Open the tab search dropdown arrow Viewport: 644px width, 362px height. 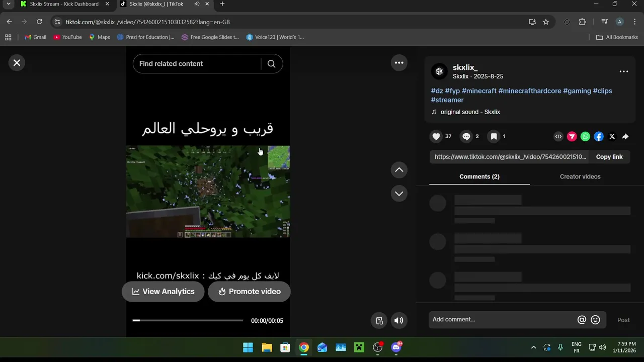point(9,4)
